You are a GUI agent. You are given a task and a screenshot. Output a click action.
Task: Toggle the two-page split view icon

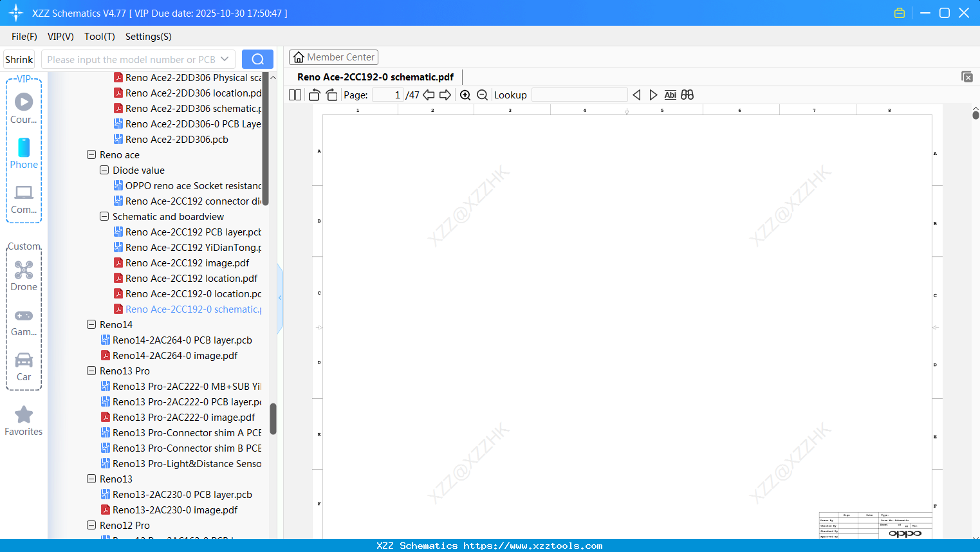coord(295,95)
